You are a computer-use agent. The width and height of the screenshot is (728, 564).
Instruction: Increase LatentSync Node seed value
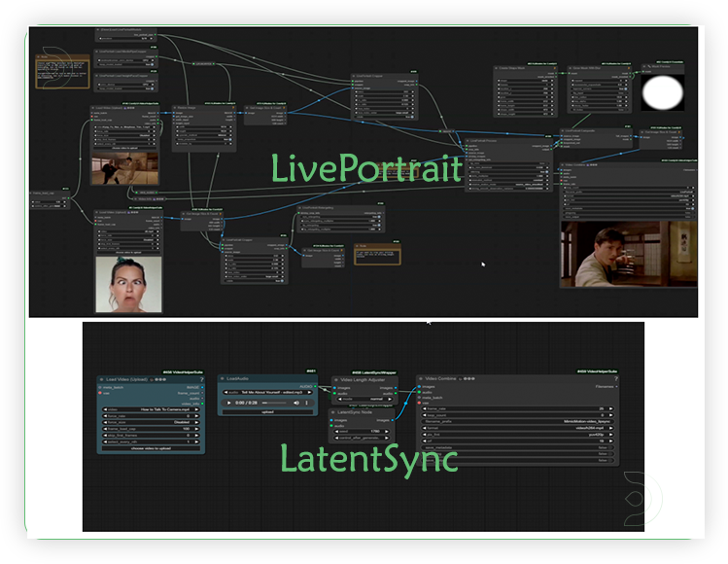(x=386, y=431)
